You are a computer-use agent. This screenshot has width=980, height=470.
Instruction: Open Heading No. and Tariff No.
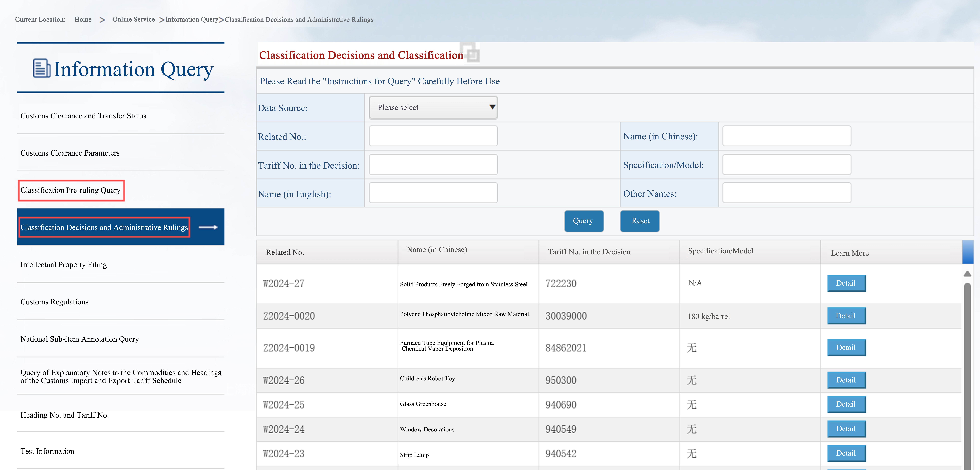[x=65, y=415]
